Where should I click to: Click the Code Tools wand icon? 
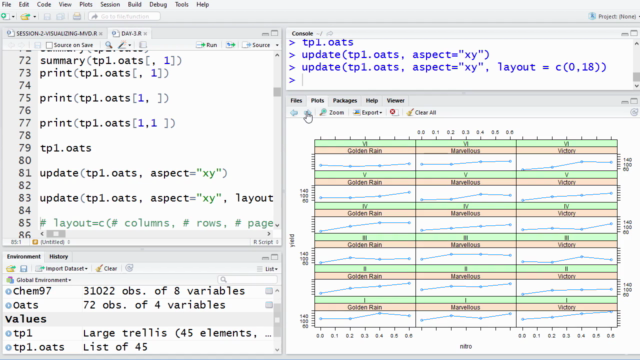click(122, 45)
